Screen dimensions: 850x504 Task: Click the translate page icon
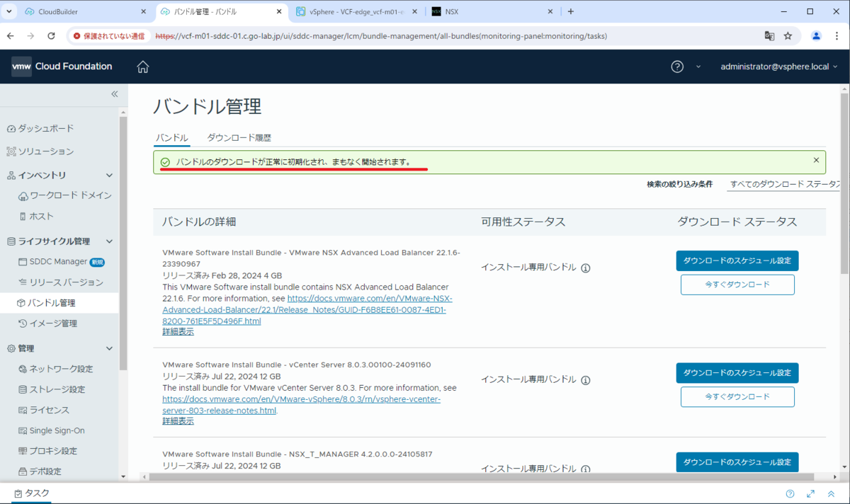[769, 36]
